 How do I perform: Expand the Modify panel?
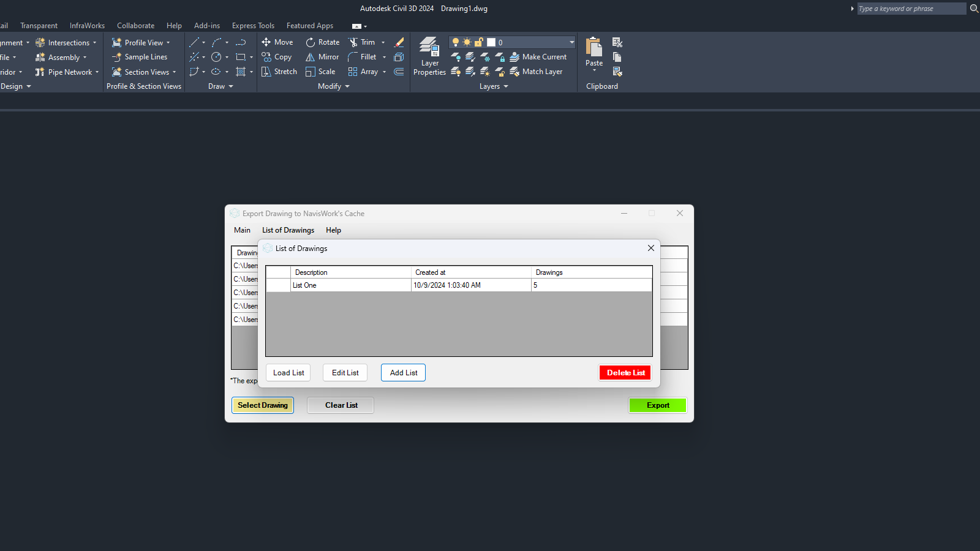point(333,86)
